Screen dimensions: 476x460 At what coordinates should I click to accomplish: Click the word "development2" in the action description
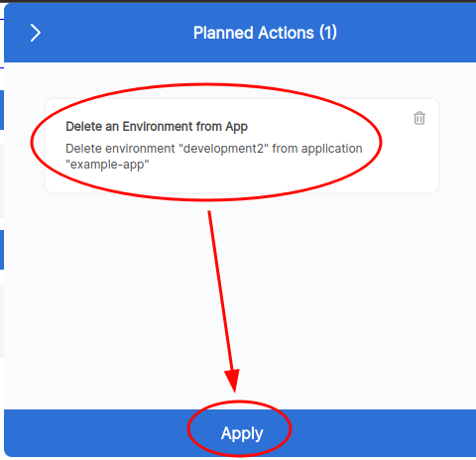[223, 149]
